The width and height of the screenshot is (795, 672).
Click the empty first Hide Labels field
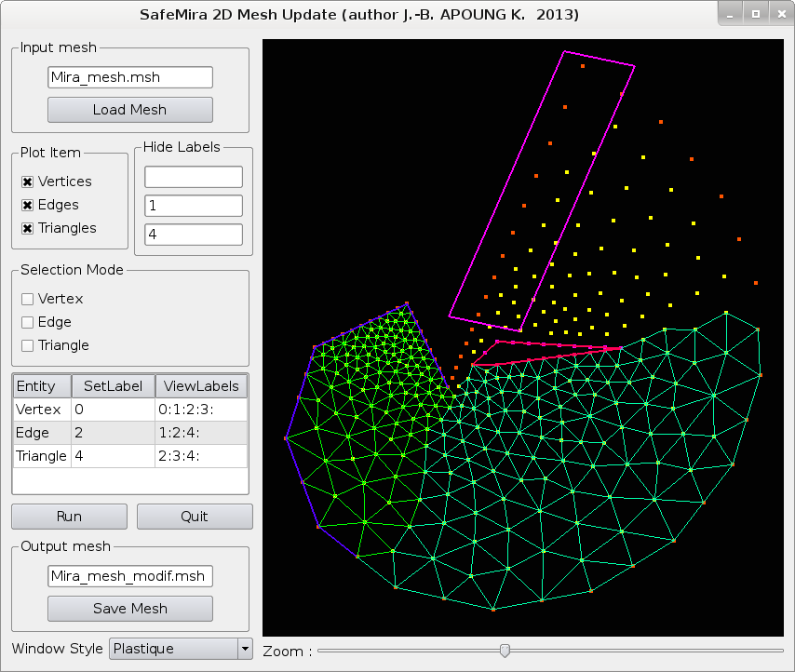click(x=194, y=177)
